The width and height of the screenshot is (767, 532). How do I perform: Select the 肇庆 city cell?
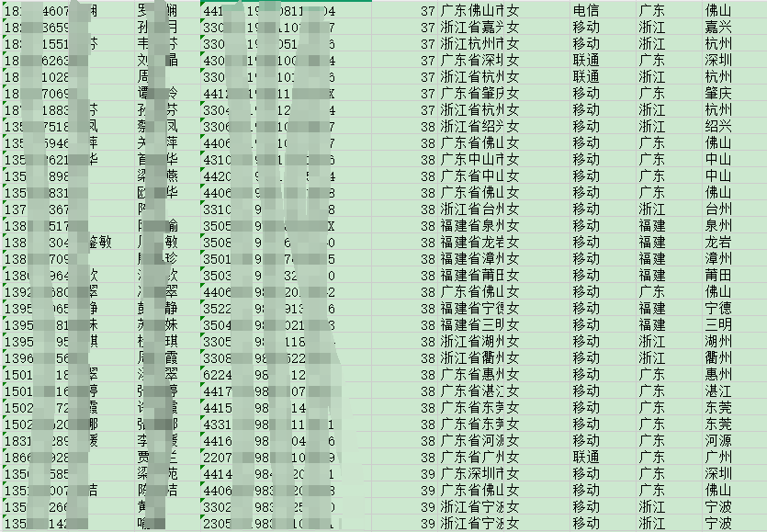click(718, 94)
